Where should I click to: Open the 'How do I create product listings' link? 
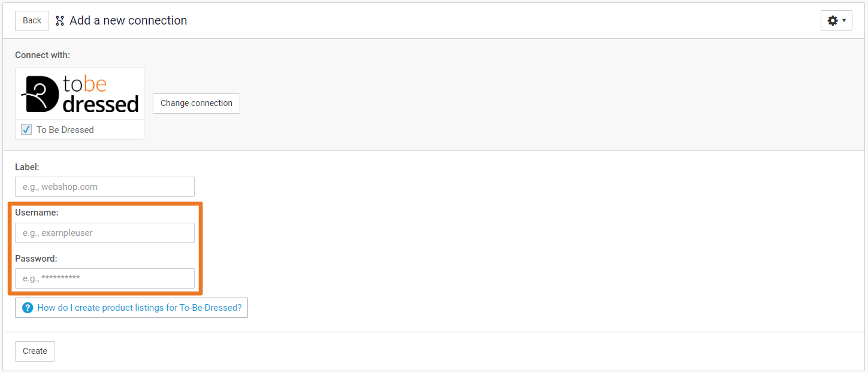coord(140,308)
